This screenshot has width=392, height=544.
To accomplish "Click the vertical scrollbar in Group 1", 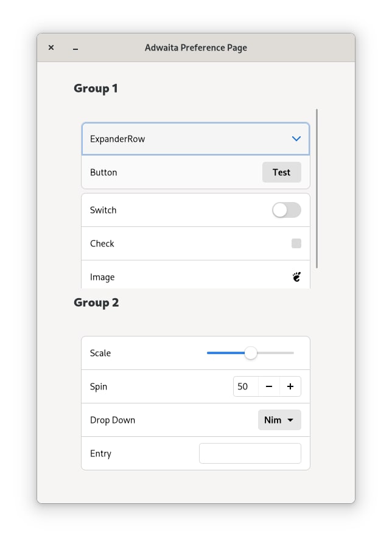I will tap(317, 189).
